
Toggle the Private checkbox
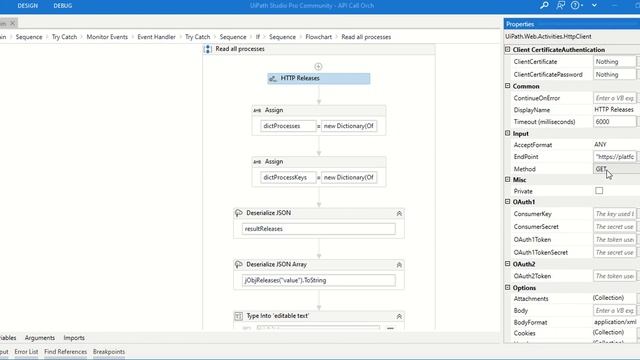click(599, 191)
